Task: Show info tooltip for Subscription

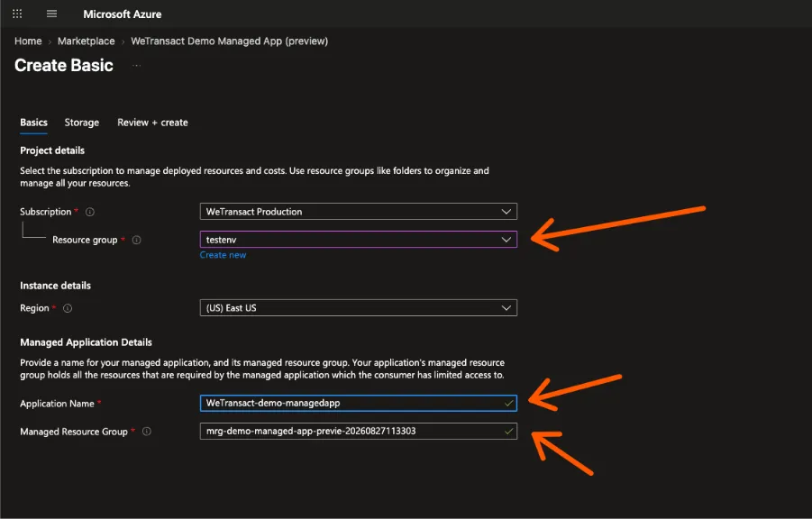Action: tap(90, 212)
